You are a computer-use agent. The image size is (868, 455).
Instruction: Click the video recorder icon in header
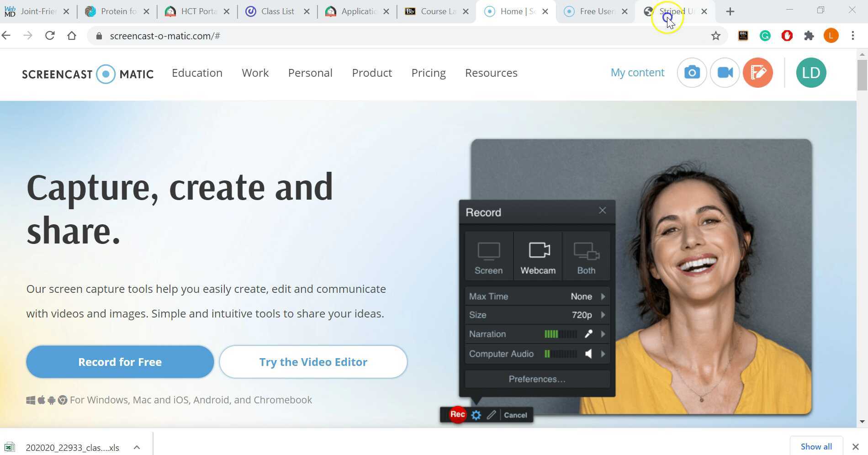coord(725,73)
